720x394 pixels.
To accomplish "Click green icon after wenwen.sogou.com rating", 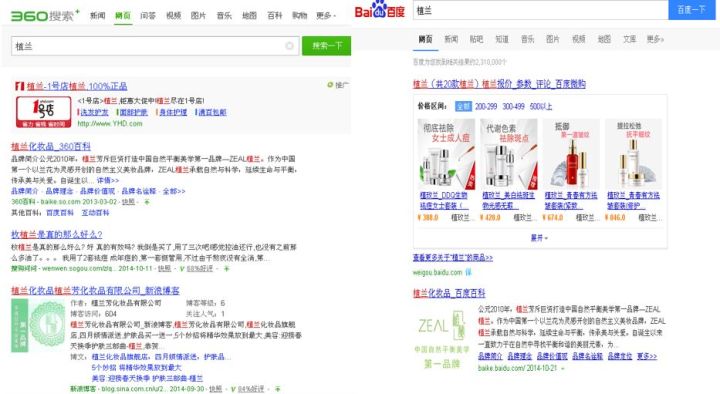I will 226,268.
